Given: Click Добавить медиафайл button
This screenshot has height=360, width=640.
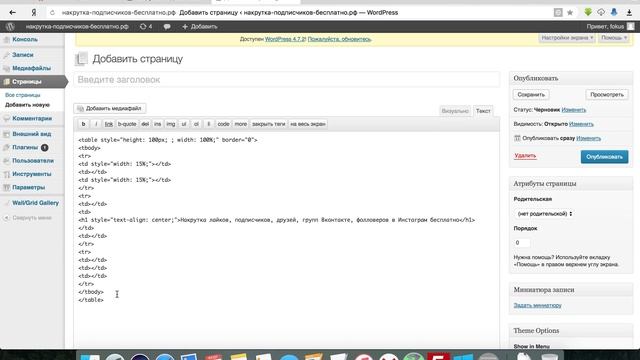Looking at the screenshot, I should pos(110,109).
